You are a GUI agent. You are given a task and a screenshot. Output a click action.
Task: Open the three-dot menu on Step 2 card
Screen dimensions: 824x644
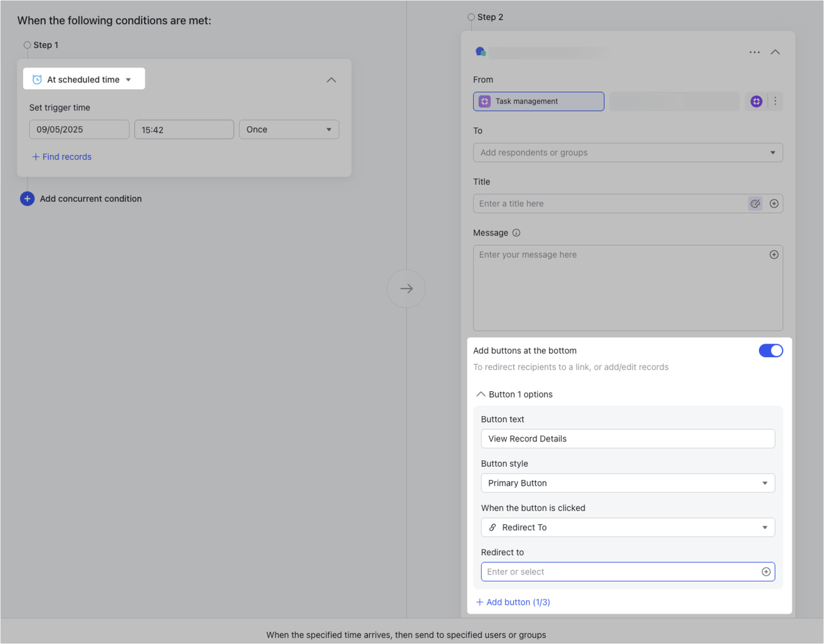[754, 52]
